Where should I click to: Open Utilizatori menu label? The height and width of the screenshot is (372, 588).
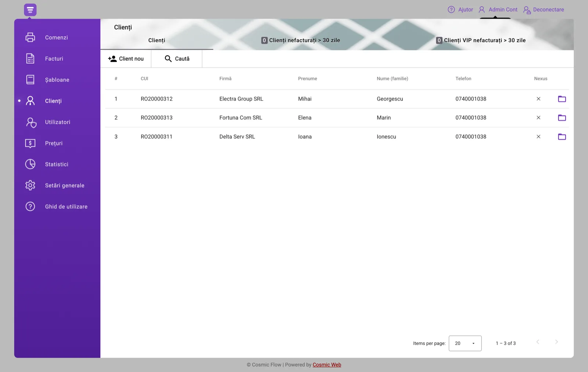pyautogui.click(x=58, y=122)
